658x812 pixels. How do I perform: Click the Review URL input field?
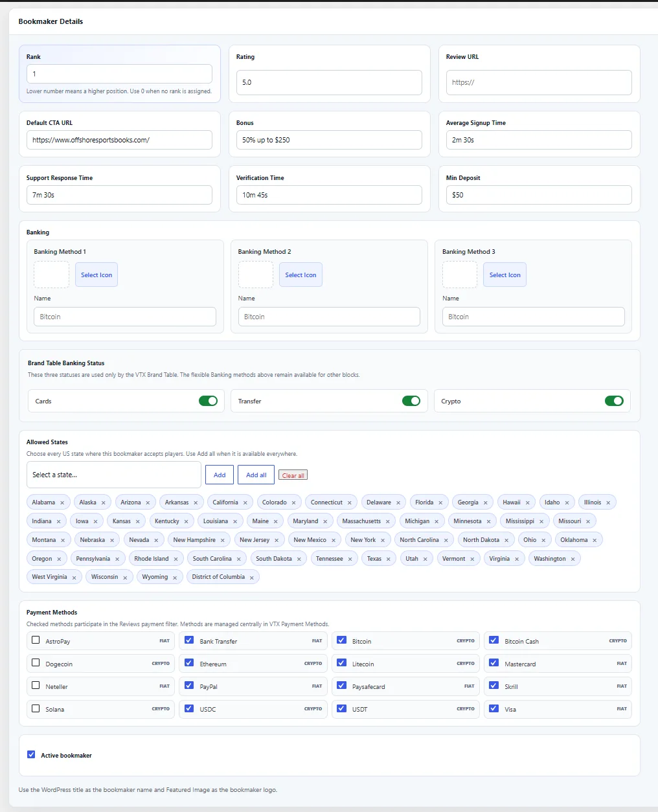click(x=539, y=82)
